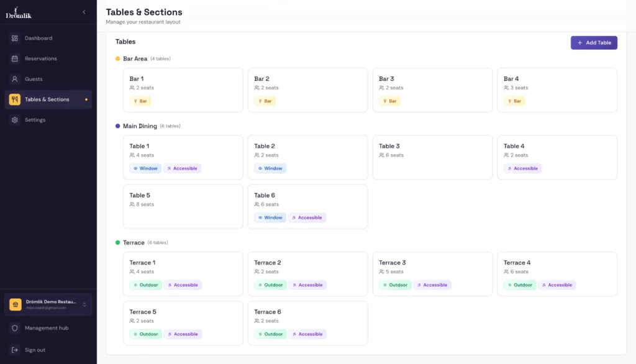This screenshot has width=636, height=364.
Task: Click the Drömlik Demo Restaurant account name
Action: point(51,302)
